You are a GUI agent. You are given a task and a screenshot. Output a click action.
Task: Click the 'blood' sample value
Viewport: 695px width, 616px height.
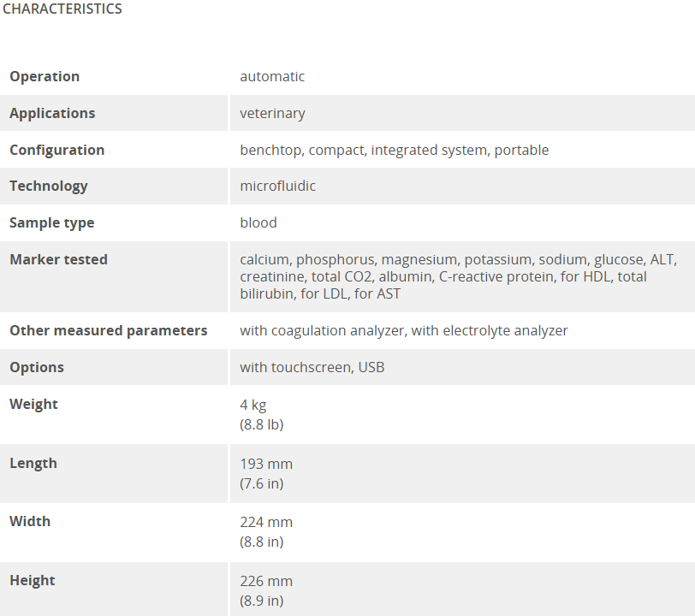tap(258, 222)
